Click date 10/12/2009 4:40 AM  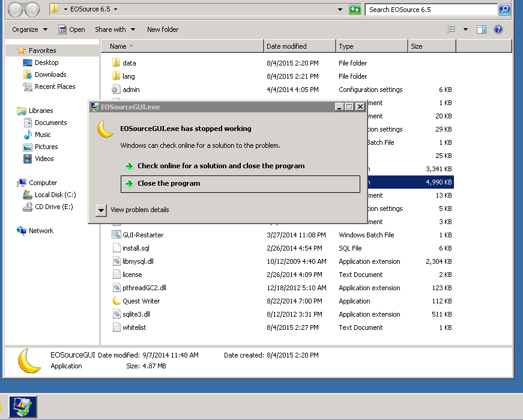tap(297, 261)
